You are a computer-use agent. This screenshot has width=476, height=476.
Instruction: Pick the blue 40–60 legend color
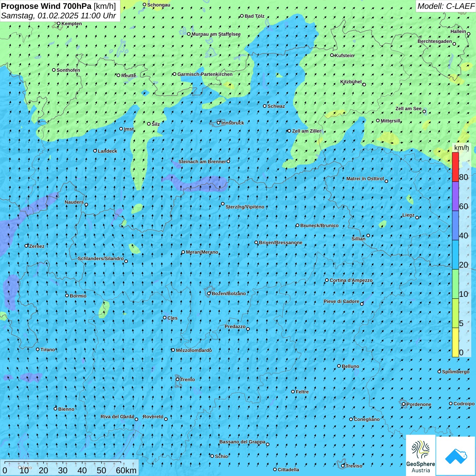[x=455, y=225]
